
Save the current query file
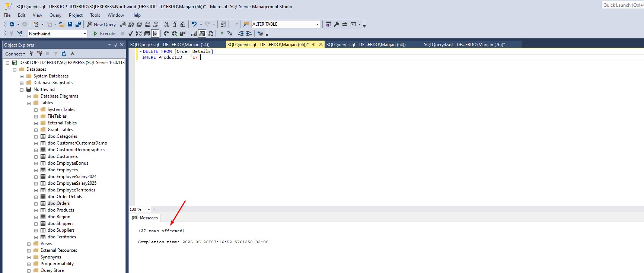70,24
